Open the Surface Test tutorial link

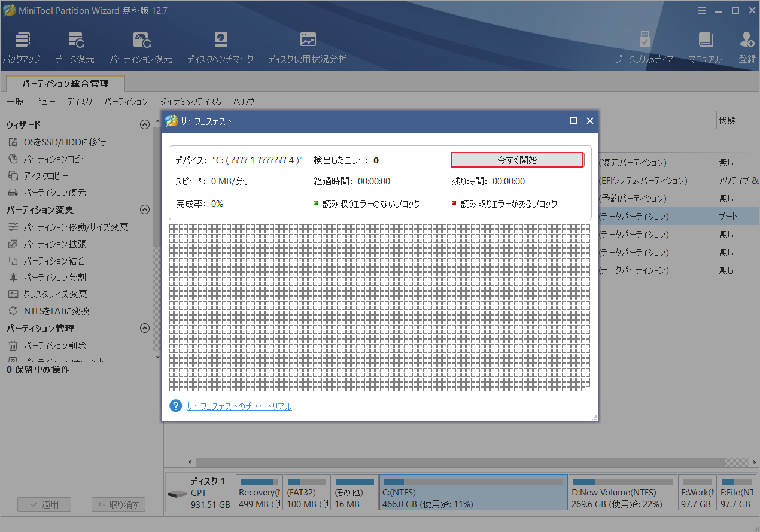point(239,406)
